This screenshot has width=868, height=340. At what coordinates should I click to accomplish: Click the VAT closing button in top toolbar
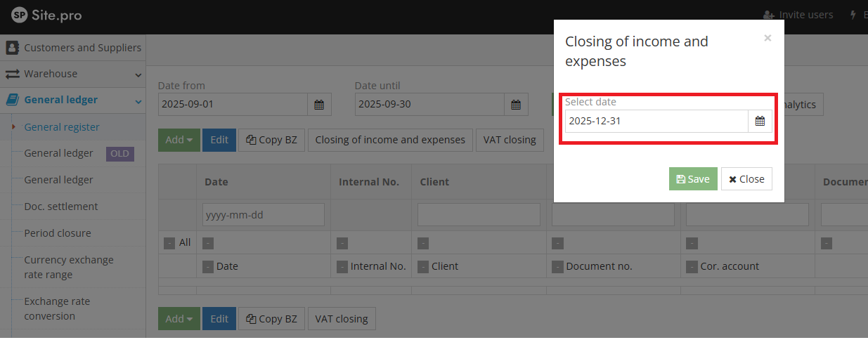pos(510,140)
